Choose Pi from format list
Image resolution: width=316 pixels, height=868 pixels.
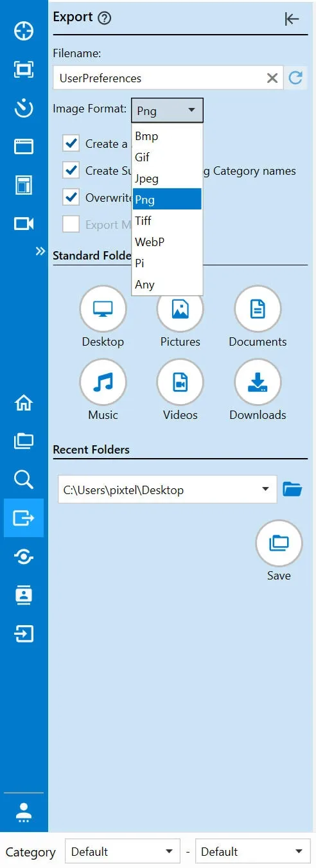pyautogui.click(x=167, y=263)
